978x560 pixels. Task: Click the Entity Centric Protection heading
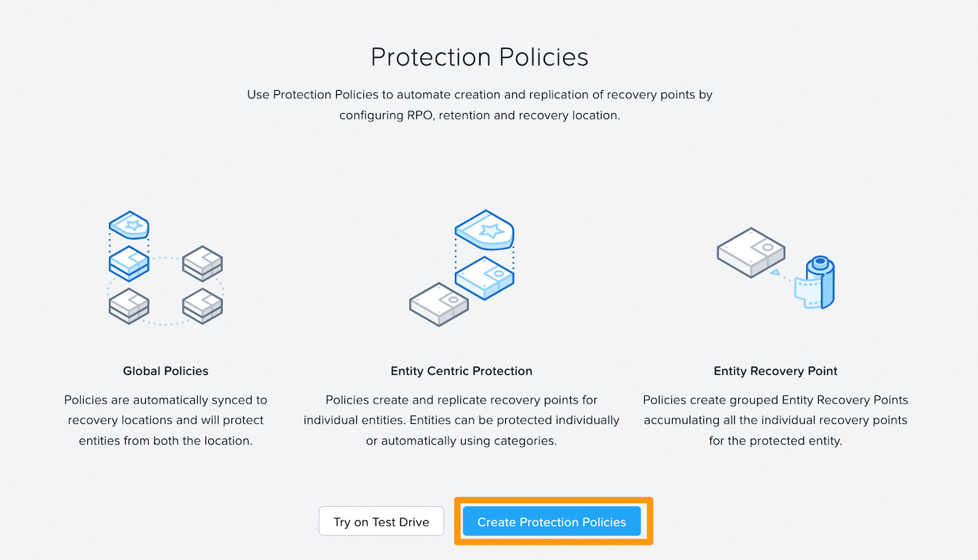[x=461, y=371]
